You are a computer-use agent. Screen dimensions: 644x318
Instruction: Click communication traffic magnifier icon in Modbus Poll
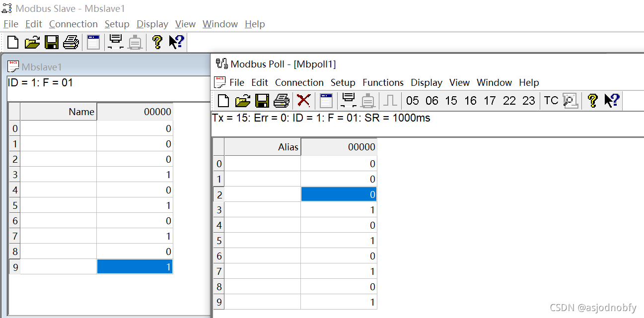tap(571, 101)
